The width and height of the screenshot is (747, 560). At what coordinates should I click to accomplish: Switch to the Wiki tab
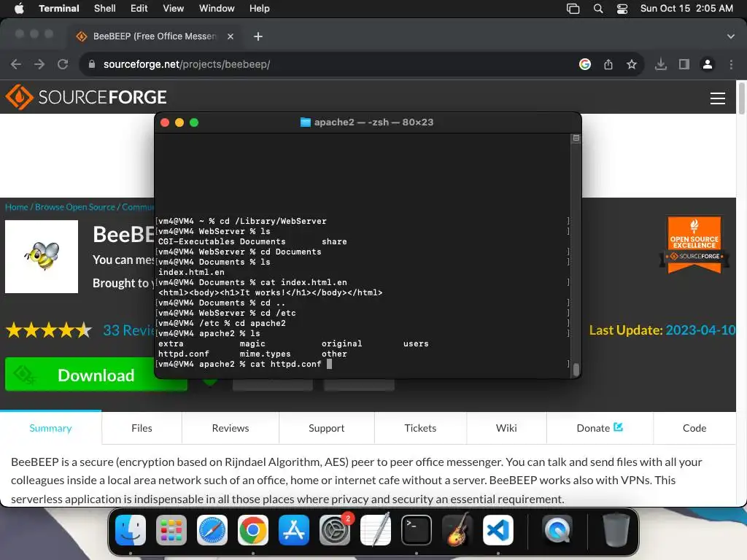pyautogui.click(x=506, y=428)
